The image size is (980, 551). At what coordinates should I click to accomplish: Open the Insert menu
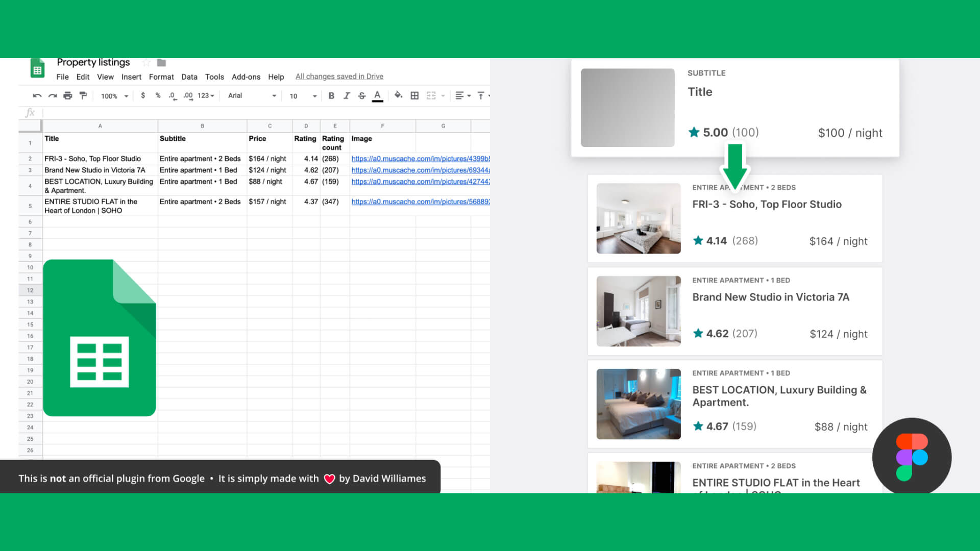[x=131, y=77]
